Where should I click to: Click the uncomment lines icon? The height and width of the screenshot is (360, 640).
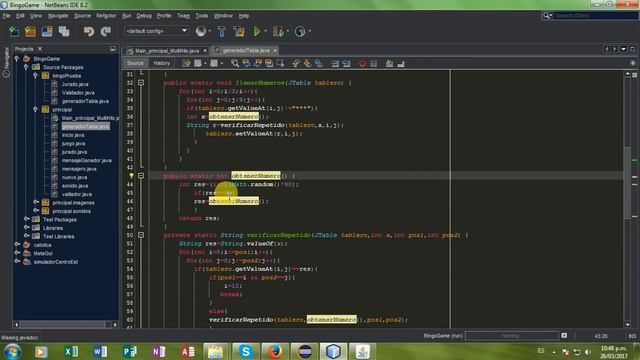pos(401,63)
